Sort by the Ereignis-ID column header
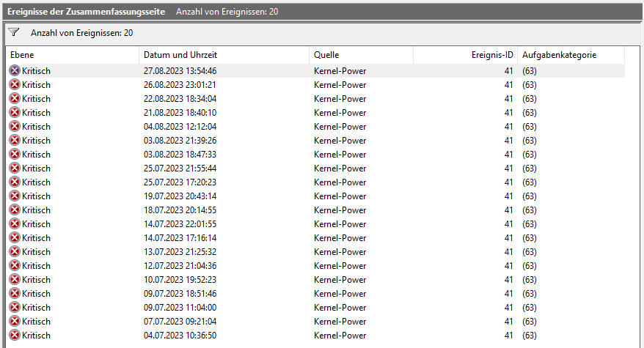 coord(465,55)
